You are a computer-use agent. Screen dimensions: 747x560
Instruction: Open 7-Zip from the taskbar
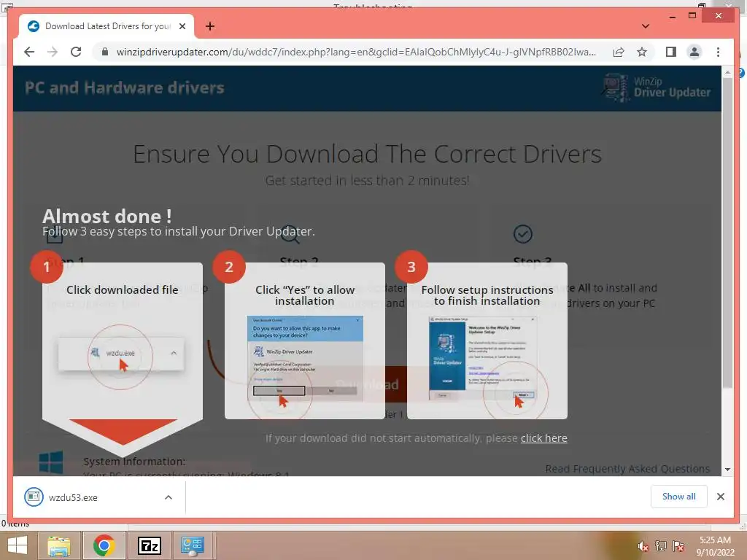(149, 545)
